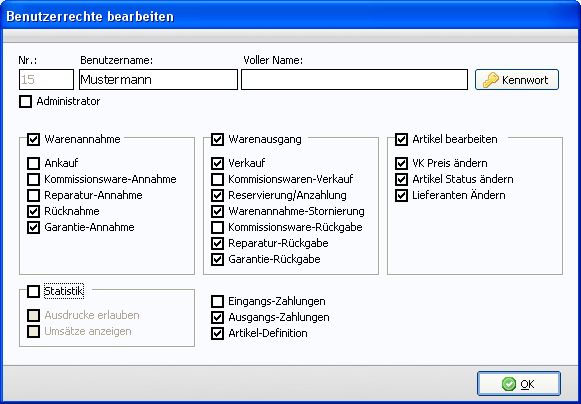Uncheck VK Preis ändern
Viewport: 581px width, 404px height.
pyautogui.click(x=401, y=163)
